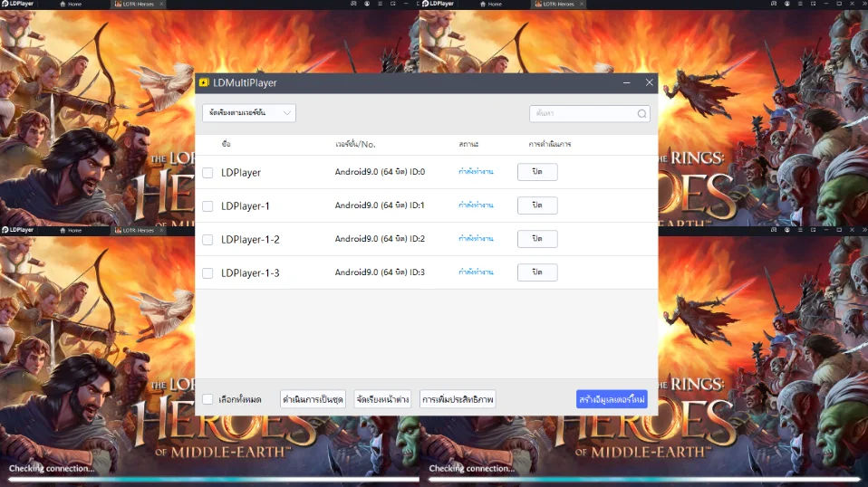This screenshot has height=487, width=868.
Task: Switch to Home tab in top-right LDPlayer window
Action: coord(491,4)
